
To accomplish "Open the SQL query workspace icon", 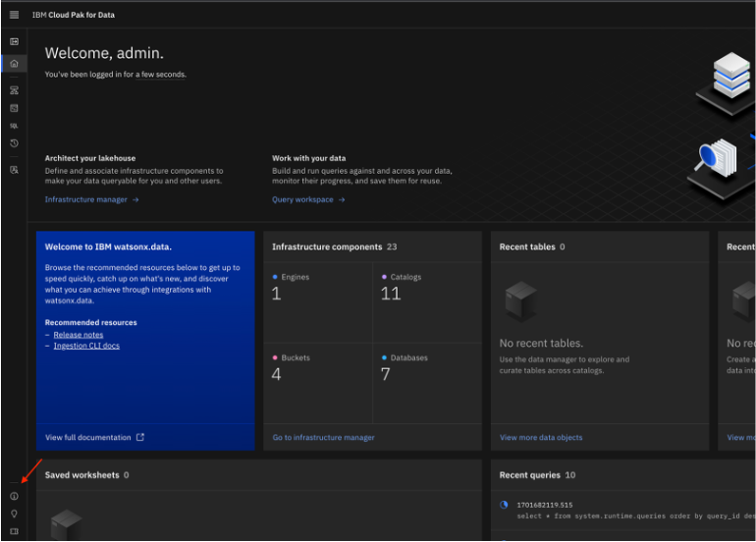I will [x=14, y=126].
